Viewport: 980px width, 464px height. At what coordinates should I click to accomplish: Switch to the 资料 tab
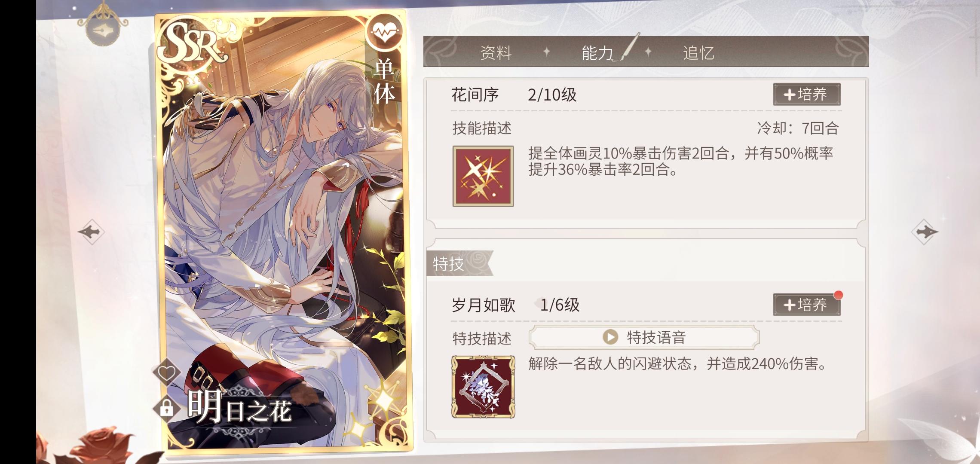tap(496, 52)
